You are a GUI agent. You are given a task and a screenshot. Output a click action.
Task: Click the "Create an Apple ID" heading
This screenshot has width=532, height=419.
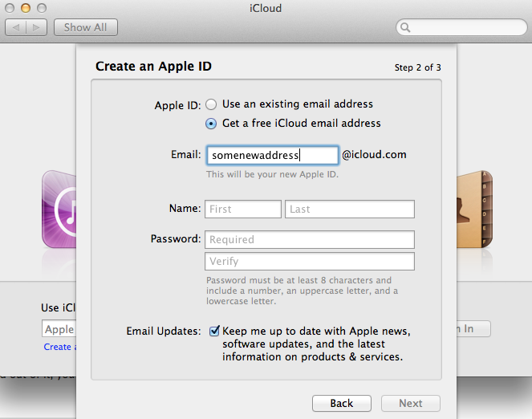coord(153,66)
